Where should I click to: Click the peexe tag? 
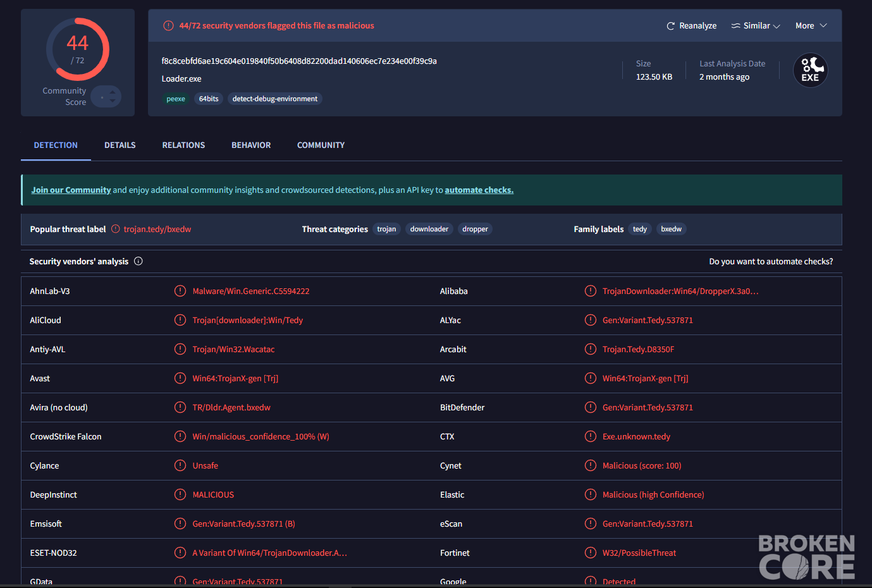[x=176, y=99]
